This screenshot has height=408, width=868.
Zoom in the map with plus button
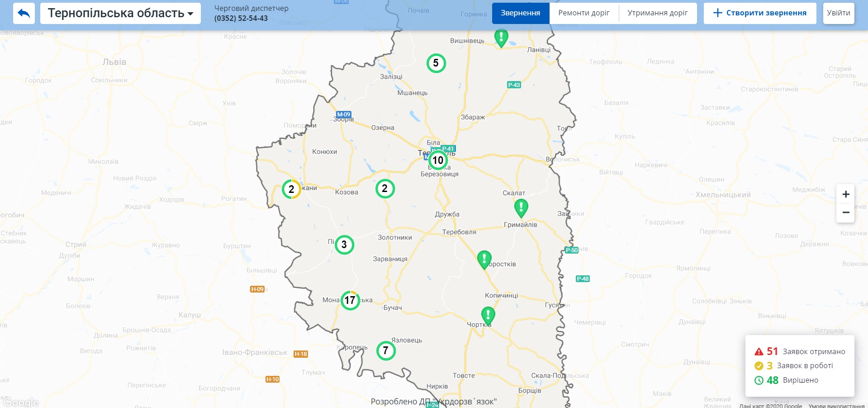pos(845,194)
